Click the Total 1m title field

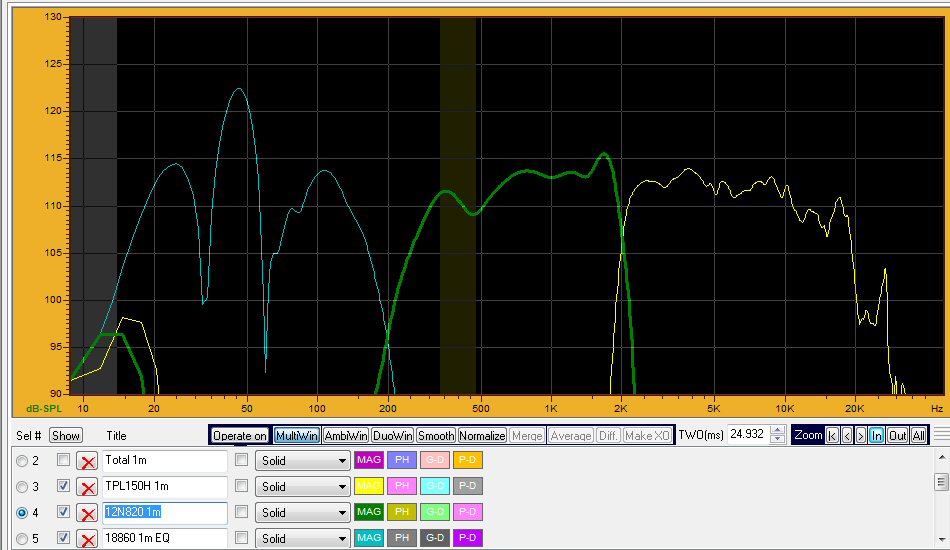click(x=165, y=461)
